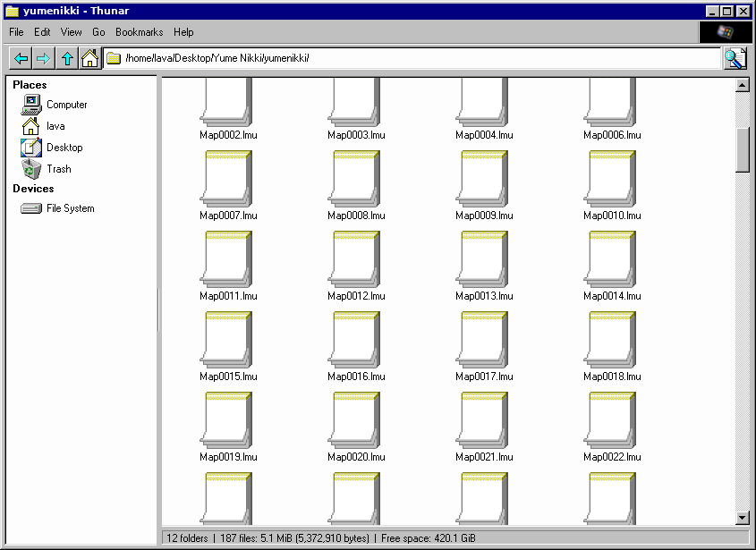756x550 pixels.
Task: Select the Map0006.lmu file icon
Action: tap(610, 102)
